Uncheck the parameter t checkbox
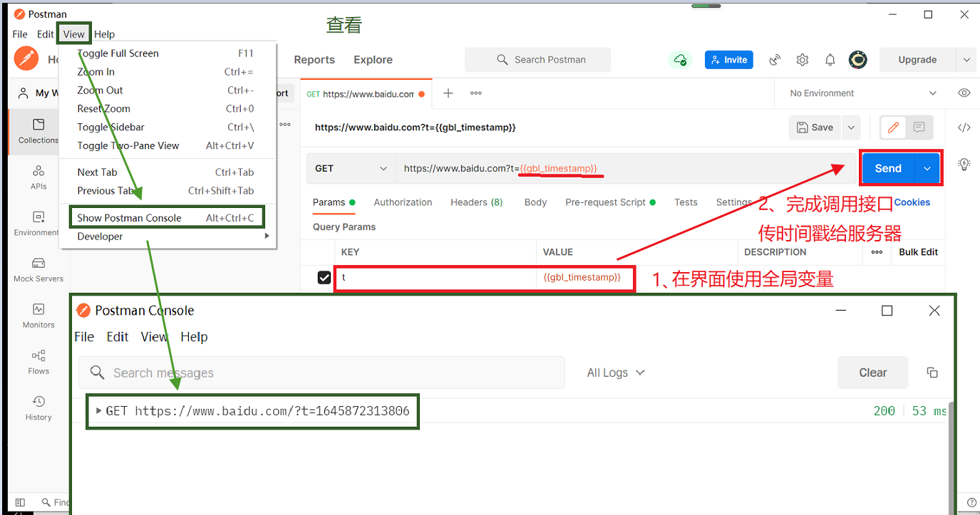The image size is (980, 515). coord(324,277)
